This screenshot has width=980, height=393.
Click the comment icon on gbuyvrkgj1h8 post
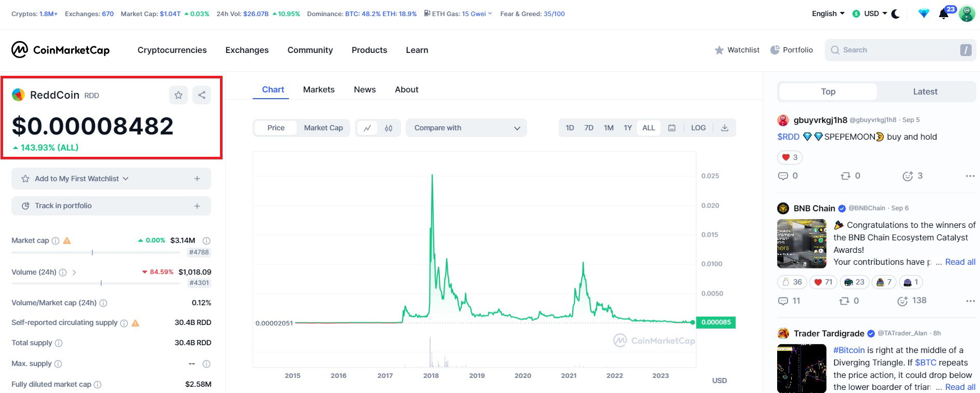783,176
